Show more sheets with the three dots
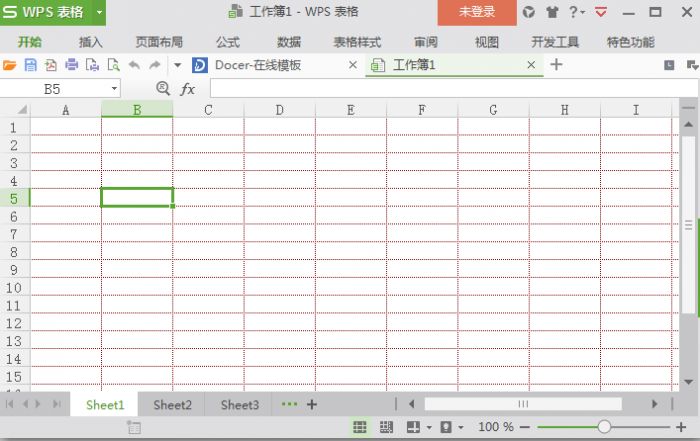The width and height of the screenshot is (700, 441). [289, 404]
